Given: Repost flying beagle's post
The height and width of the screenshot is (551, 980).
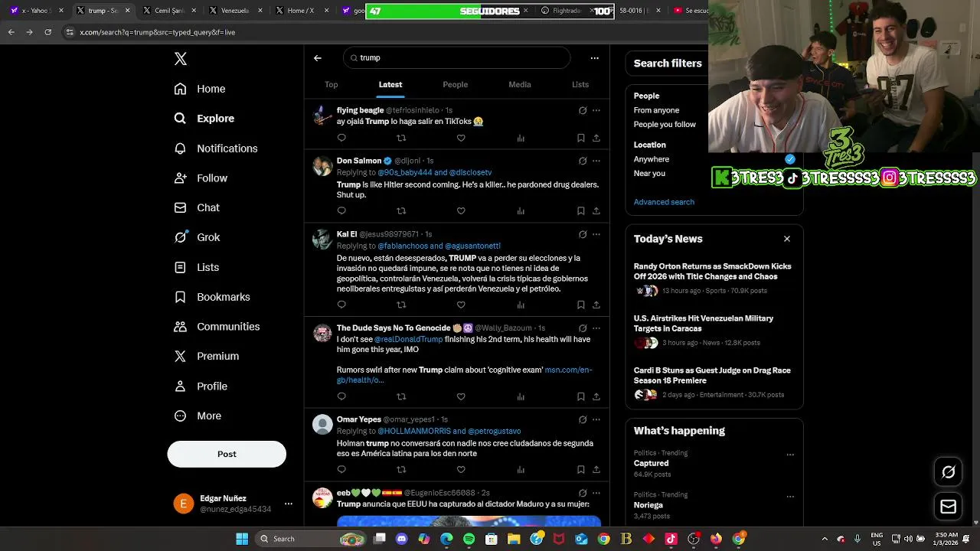Looking at the screenshot, I should 401,138.
